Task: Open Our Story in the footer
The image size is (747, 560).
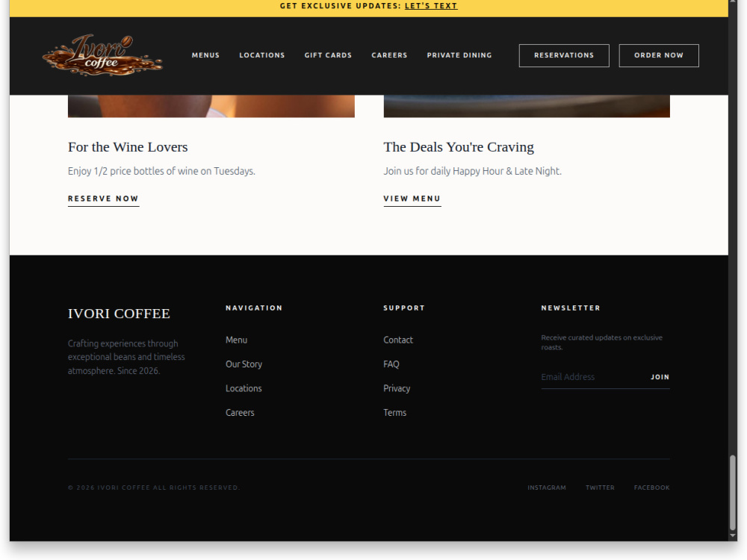Action: tap(244, 364)
